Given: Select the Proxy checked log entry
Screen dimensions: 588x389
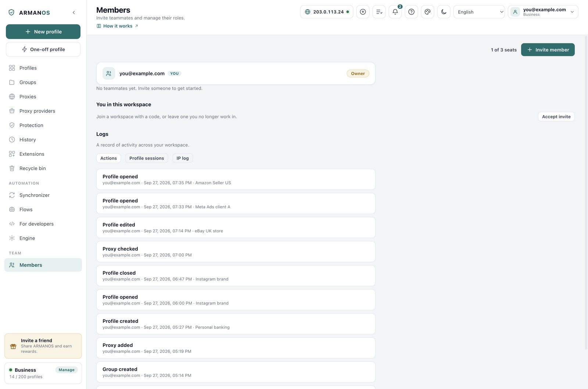Looking at the screenshot, I should pos(236,251).
